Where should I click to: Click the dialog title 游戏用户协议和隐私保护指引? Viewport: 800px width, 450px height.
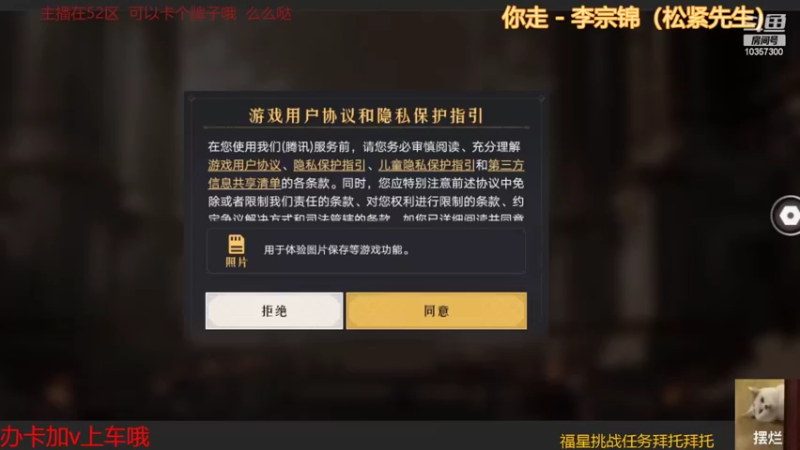coord(366,116)
